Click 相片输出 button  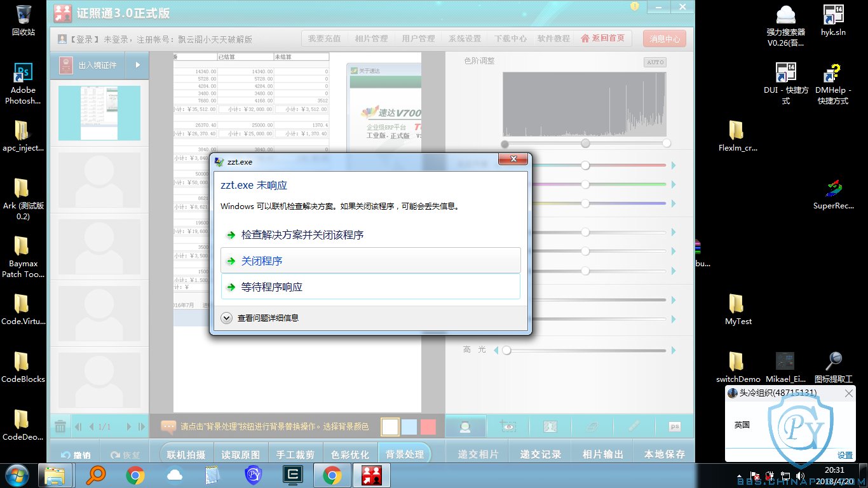pos(603,455)
